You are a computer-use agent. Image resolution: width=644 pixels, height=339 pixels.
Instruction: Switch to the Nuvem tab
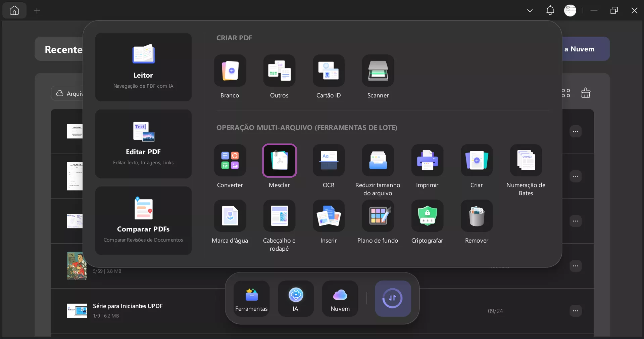point(340,298)
